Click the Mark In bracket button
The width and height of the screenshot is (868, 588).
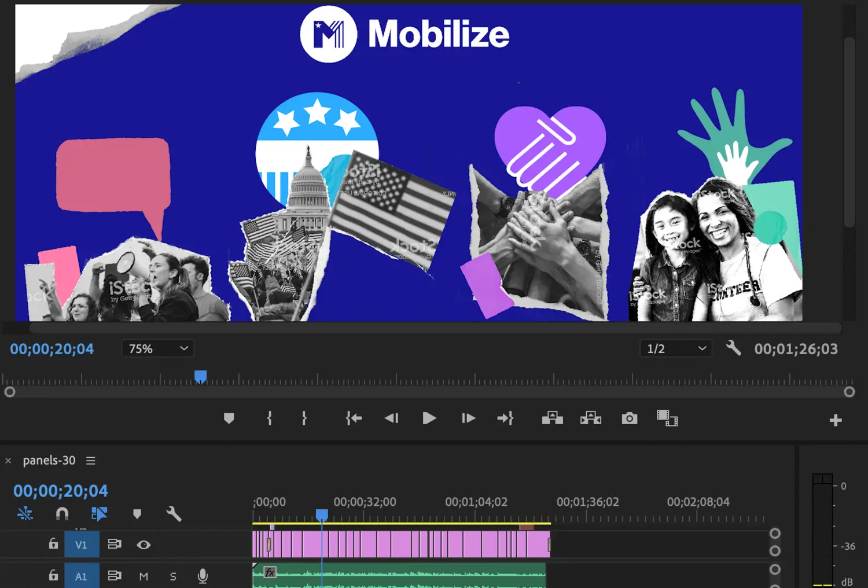point(269,418)
